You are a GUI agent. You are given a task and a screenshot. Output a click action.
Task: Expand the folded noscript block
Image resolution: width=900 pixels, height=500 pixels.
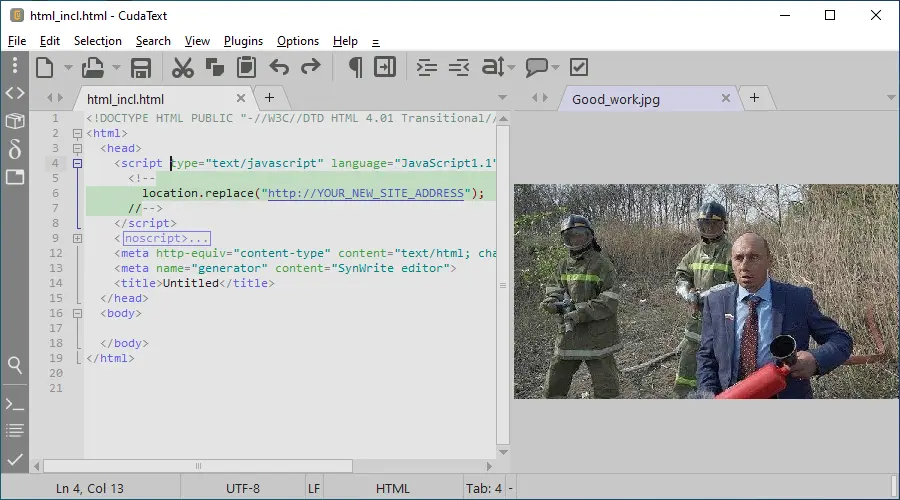(77, 238)
